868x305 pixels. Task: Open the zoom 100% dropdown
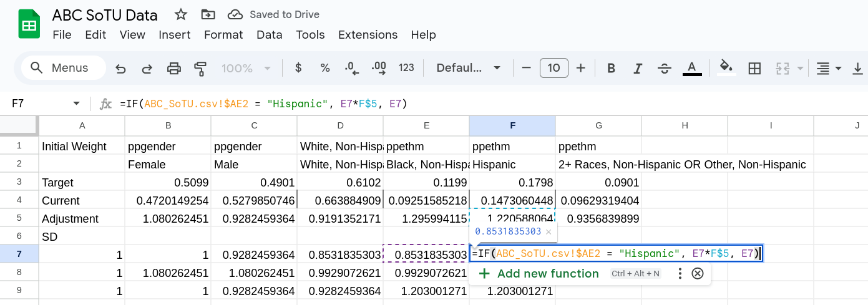tap(246, 68)
